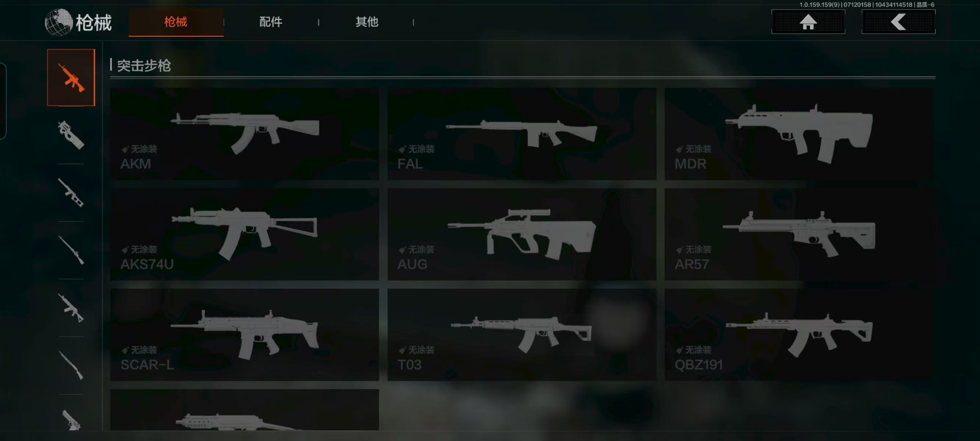Switch to the 其他 tab
Viewport: 980px width, 441px height.
[366, 22]
